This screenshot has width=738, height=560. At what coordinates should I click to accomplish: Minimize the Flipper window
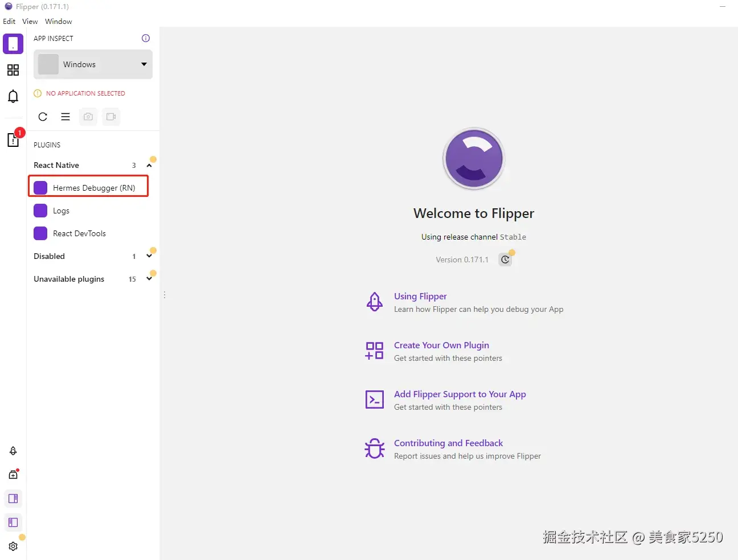pos(723,6)
